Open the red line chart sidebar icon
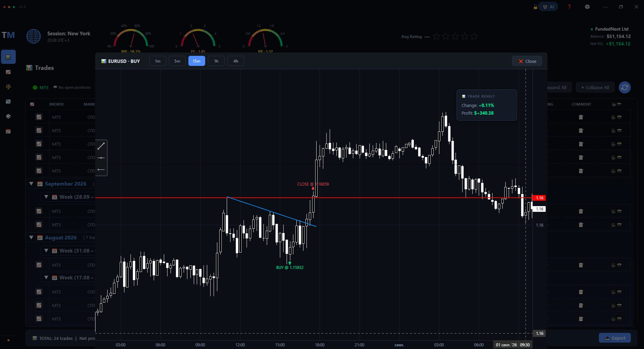 8,72
